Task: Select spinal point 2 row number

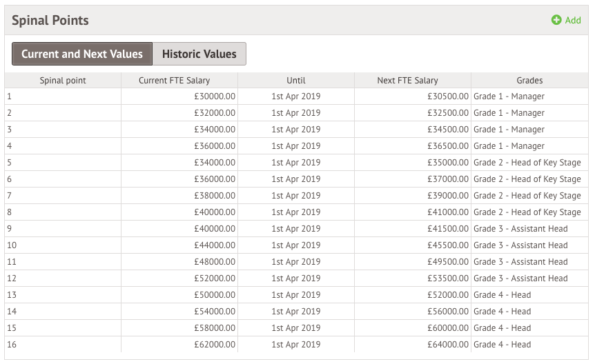Action: coord(9,113)
